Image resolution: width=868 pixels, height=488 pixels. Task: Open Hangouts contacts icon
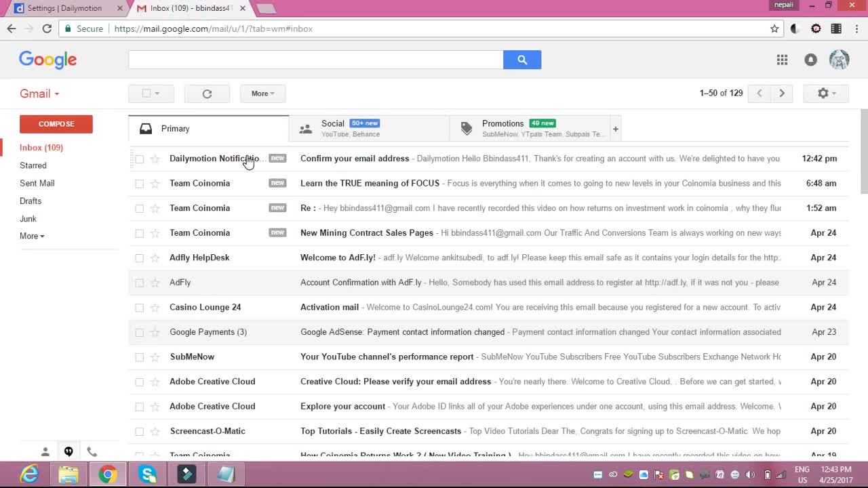click(x=45, y=451)
